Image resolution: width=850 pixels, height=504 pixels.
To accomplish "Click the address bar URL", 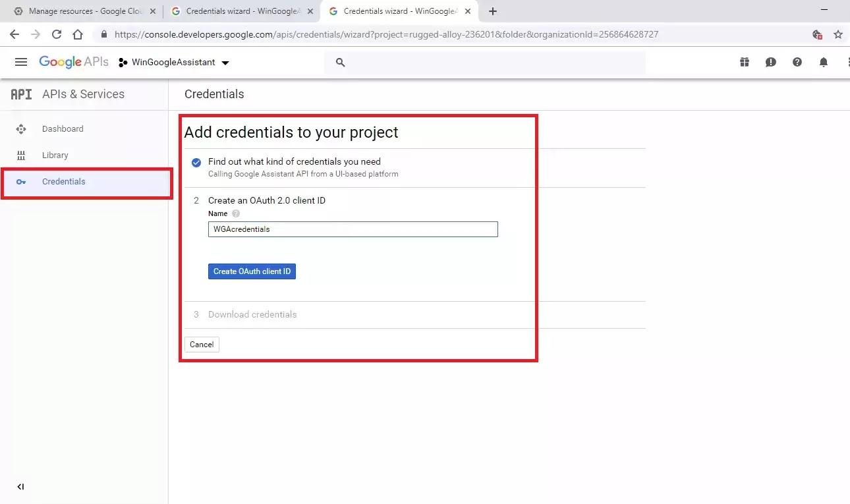I will [386, 35].
